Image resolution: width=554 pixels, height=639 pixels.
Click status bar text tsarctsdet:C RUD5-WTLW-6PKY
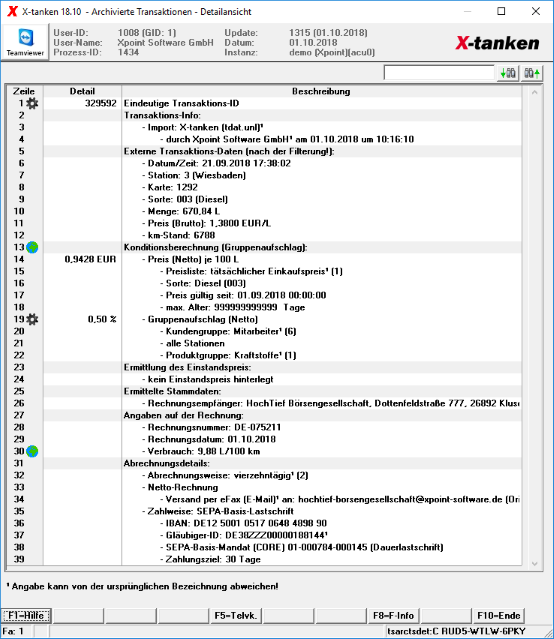[456, 631]
